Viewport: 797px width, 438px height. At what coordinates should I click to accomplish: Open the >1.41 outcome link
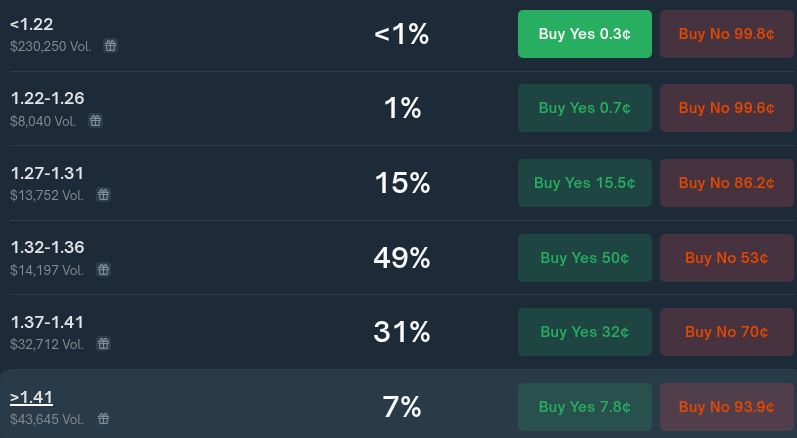[x=32, y=397]
